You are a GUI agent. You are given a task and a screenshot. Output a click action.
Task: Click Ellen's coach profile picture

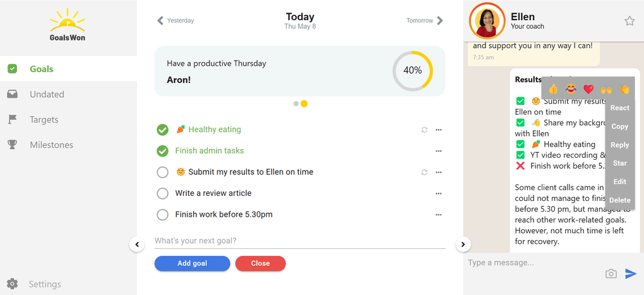pyautogui.click(x=487, y=21)
